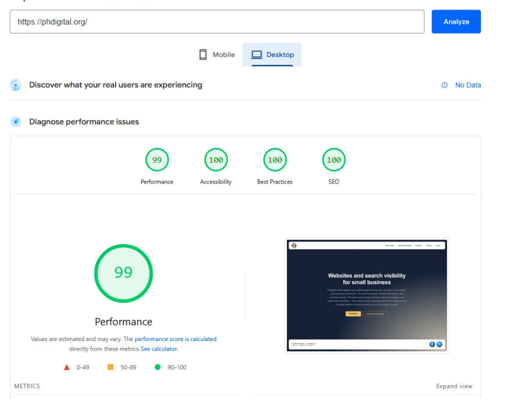Click the orange square 50–89 legend icon

(x=110, y=367)
